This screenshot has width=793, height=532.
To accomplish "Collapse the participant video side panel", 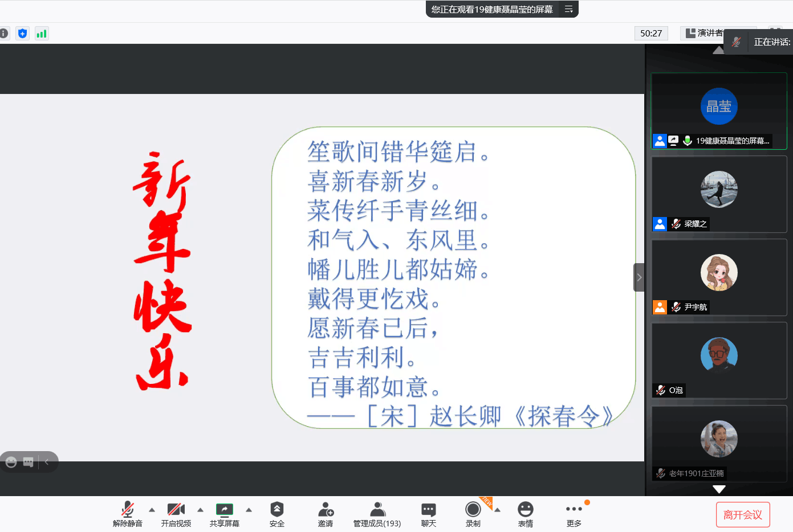I will coord(639,277).
